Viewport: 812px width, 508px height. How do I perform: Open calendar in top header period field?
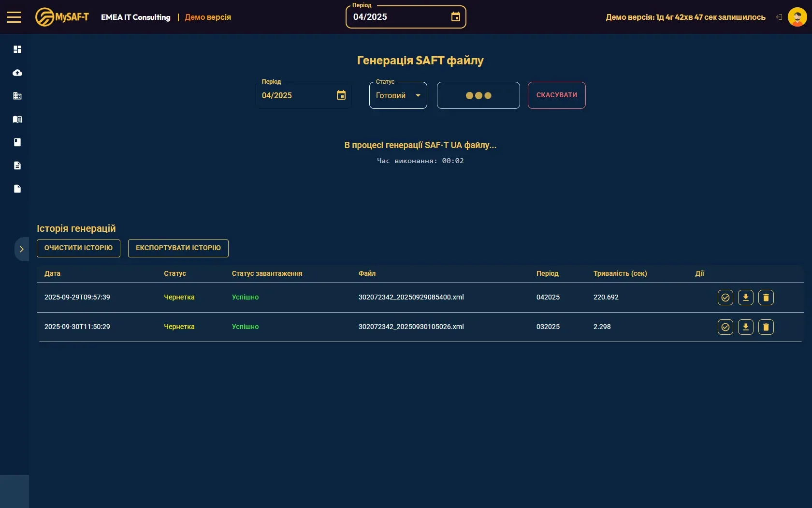point(455,17)
